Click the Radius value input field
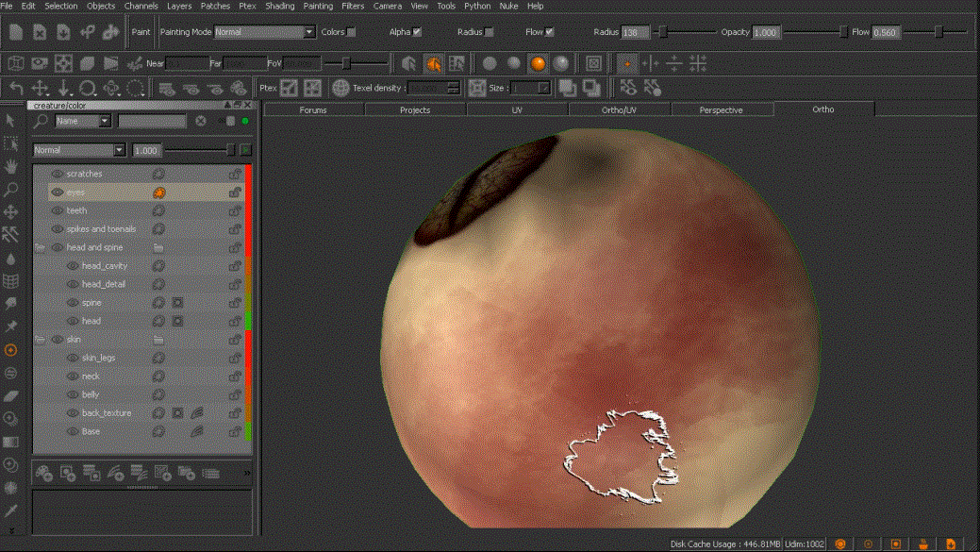 coord(635,32)
